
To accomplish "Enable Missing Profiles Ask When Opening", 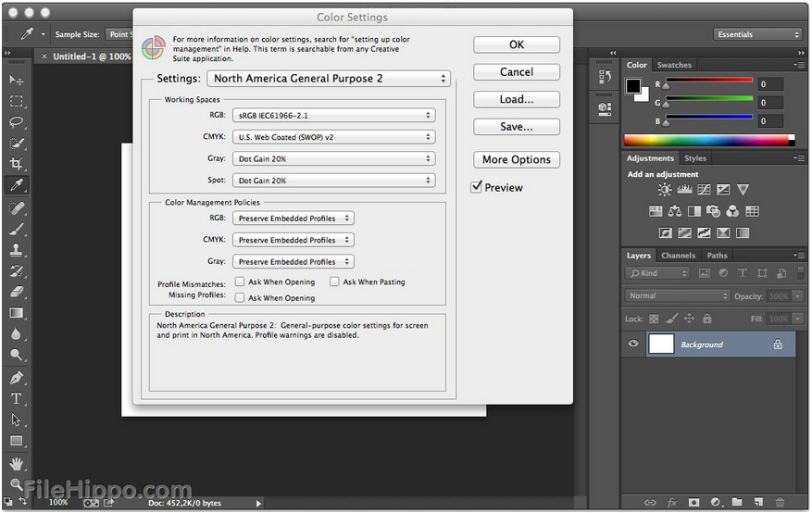I will (240, 297).
